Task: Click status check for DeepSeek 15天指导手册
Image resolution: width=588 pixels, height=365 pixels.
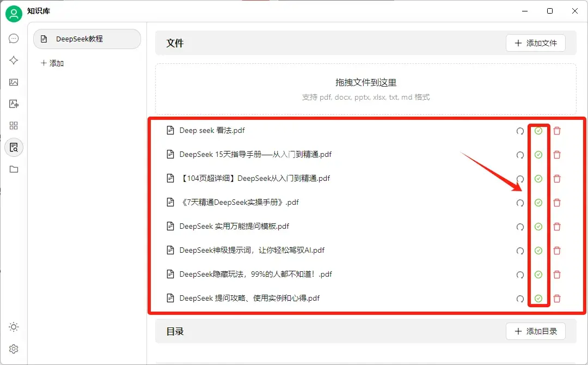Action: coord(538,155)
